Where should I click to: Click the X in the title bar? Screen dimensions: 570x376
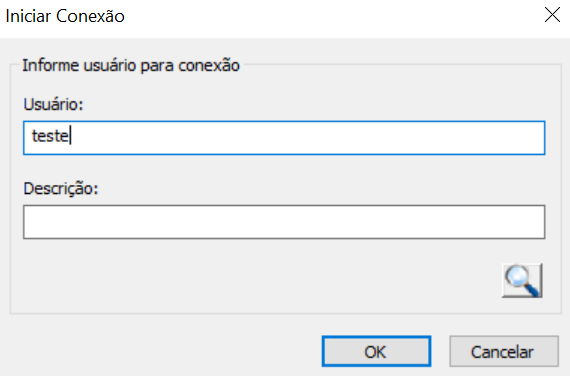coord(552,15)
